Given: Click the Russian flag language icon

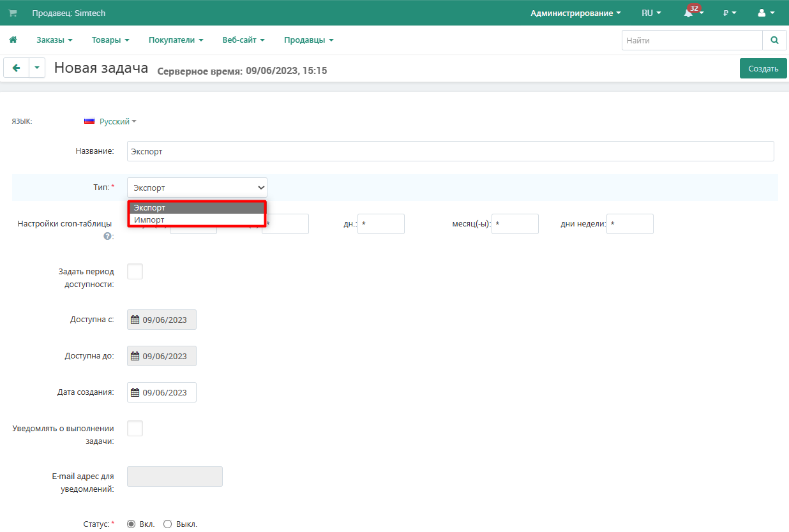Looking at the screenshot, I should coord(89,121).
